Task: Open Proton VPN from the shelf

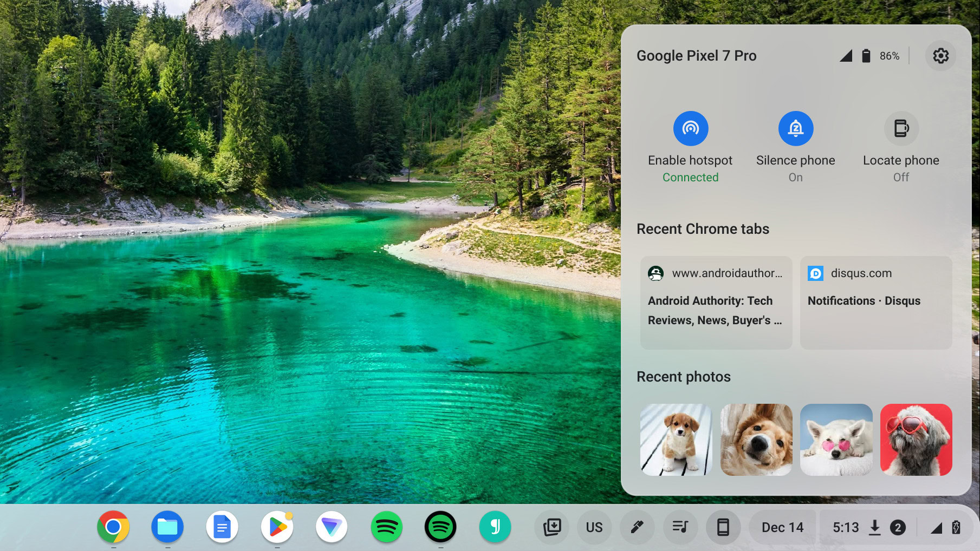Action: pos(332,527)
